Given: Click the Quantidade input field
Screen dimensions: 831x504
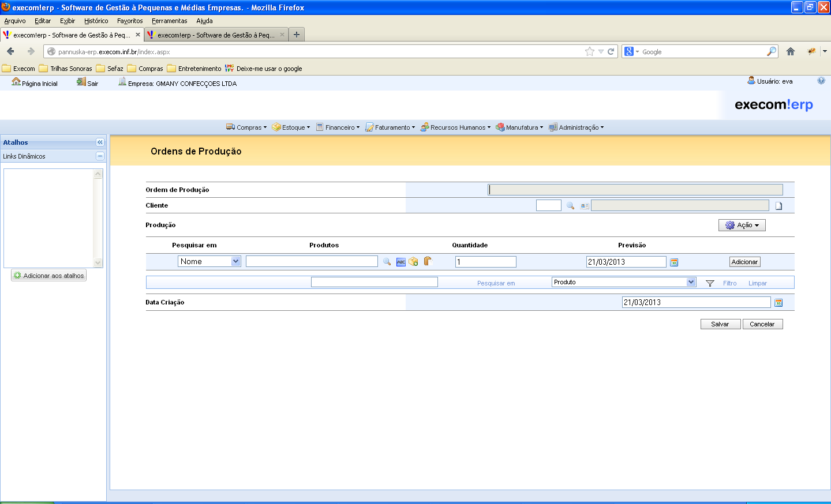Looking at the screenshot, I should tap(486, 262).
